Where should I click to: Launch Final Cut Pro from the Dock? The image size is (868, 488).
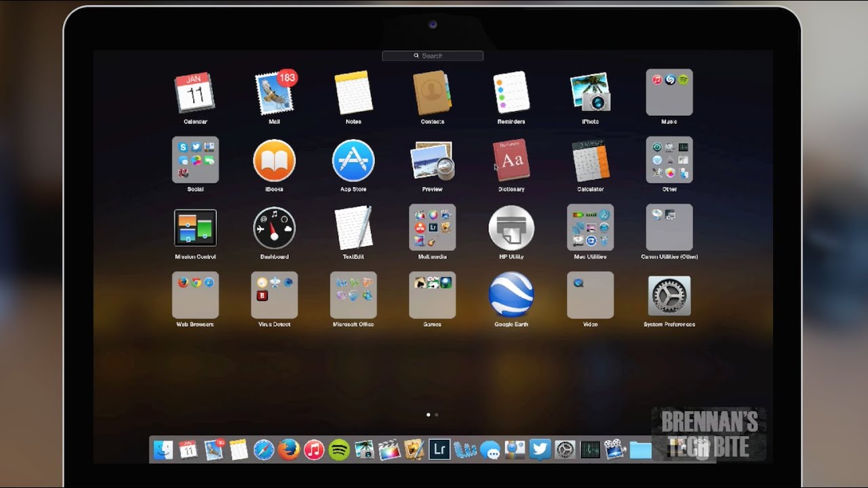(389, 449)
